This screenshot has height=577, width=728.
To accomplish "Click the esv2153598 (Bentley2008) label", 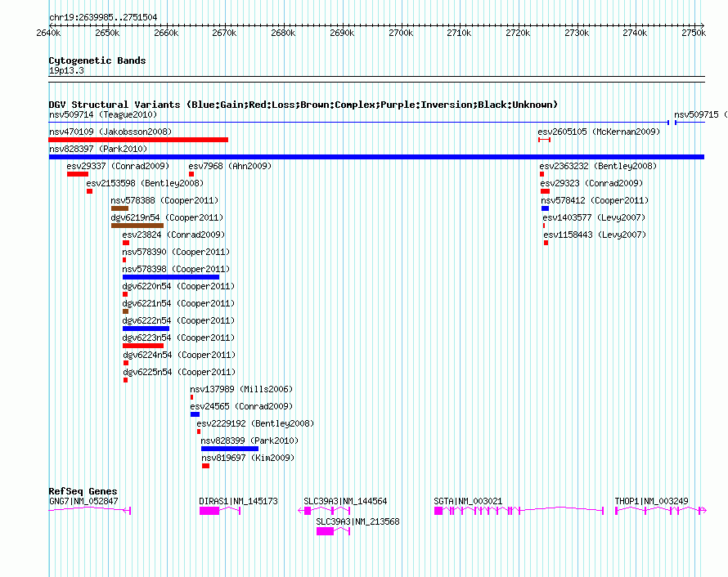I will (145, 183).
